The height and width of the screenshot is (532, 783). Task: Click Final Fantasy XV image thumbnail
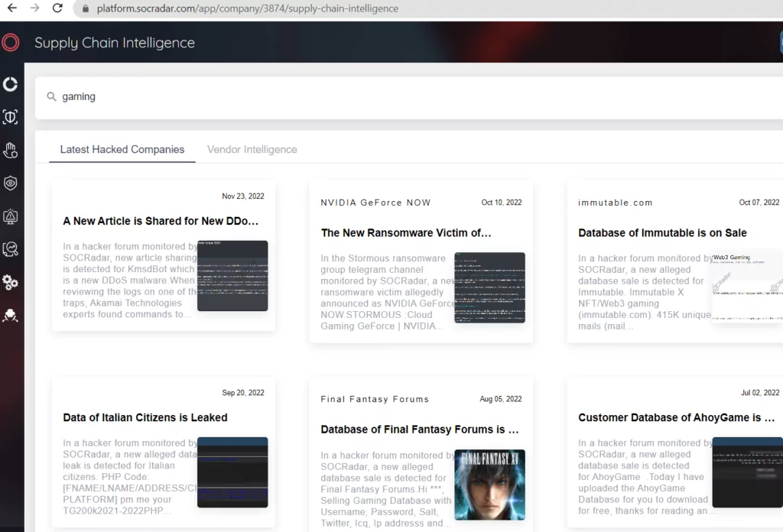click(x=490, y=485)
